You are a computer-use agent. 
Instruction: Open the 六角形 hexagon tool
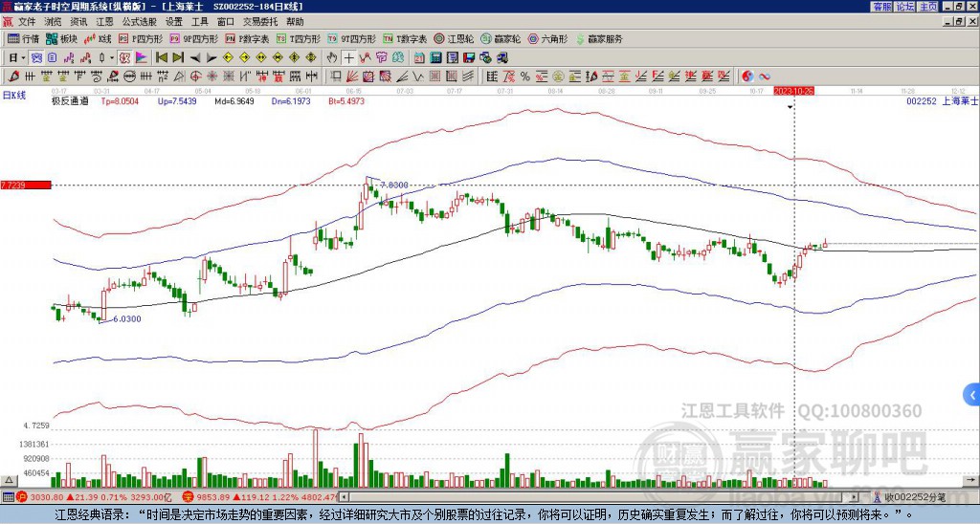[x=547, y=38]
